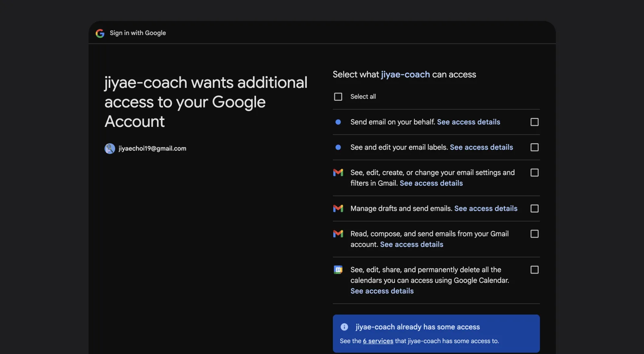Click the jiyaechoi19@gmail.com account address
644x354 pixels.
coord(152,149)
